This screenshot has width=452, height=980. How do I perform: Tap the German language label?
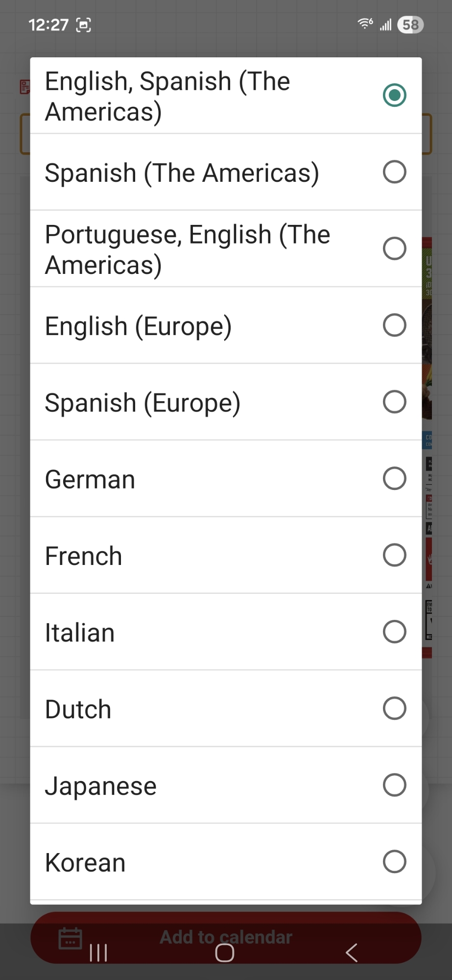coord(90,479)
